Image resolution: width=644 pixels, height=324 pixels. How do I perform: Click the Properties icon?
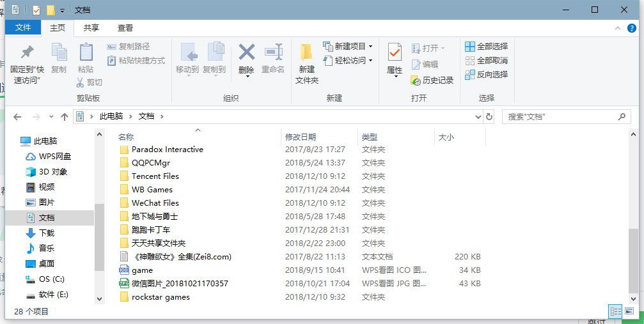click(x=395, y=52)
